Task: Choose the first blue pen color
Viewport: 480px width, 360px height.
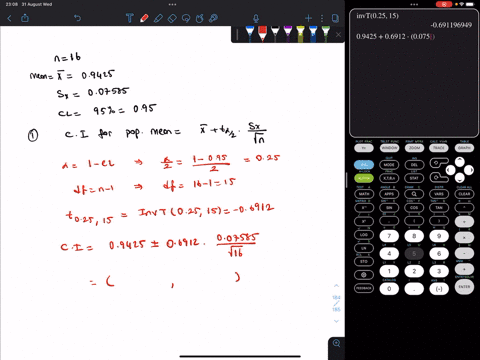Action: [x=250, y=34]
